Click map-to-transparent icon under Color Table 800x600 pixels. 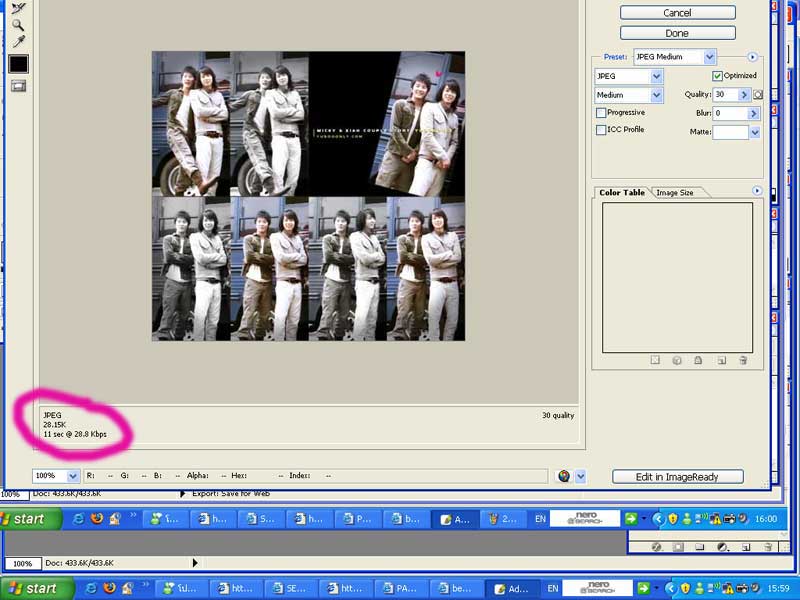pos(655,360)
